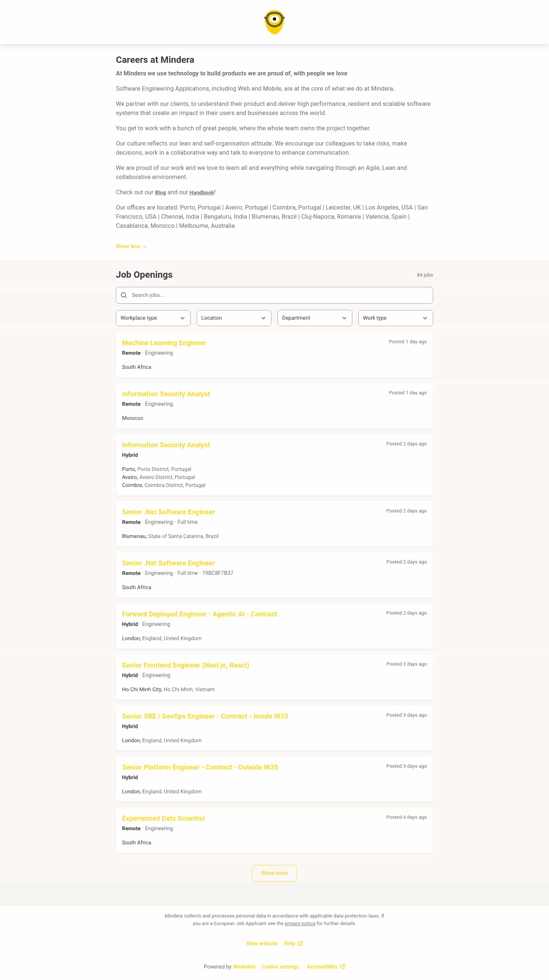
Task: Click the Accessibility link text
Action: [x=322, y=967]
